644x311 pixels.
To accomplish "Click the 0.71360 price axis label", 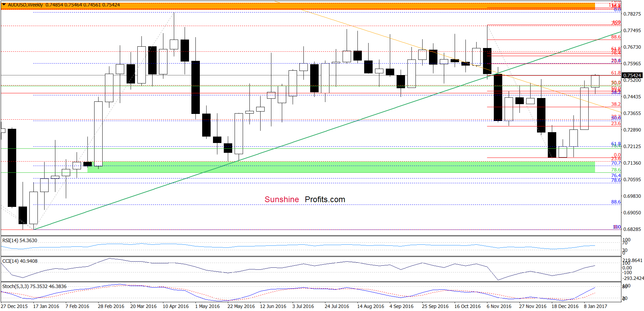I will [632, 163].
